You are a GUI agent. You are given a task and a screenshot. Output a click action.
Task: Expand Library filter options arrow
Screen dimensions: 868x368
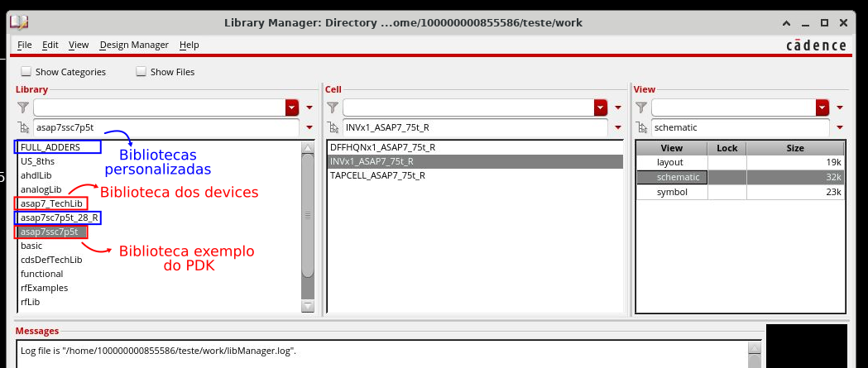pyautogui.click(x=309, y=108)
